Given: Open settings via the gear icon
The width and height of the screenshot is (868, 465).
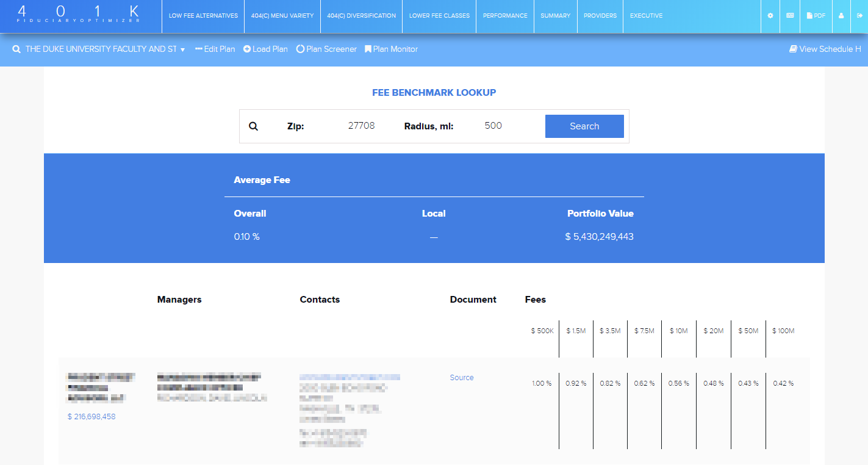Looking at the screenshot, I should (x=770, y=16).
